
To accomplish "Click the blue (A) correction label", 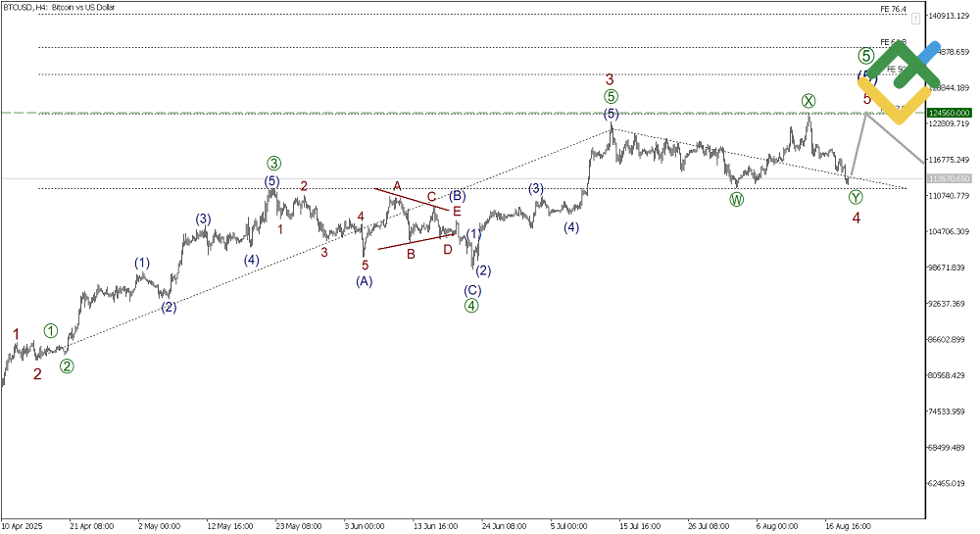I will click(365, 281).
